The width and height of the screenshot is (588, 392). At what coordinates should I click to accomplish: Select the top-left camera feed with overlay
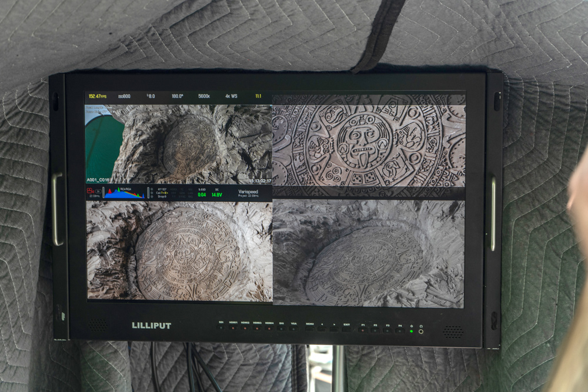179,145
